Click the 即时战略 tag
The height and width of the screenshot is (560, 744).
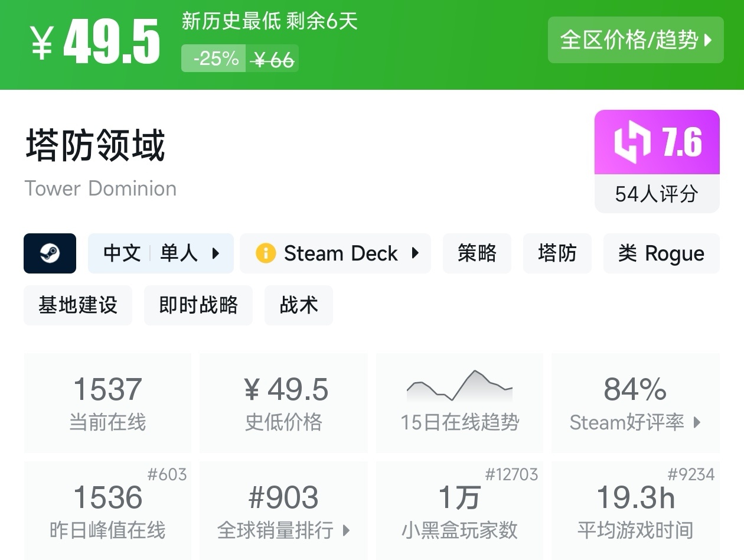click(x=198, y=305)
